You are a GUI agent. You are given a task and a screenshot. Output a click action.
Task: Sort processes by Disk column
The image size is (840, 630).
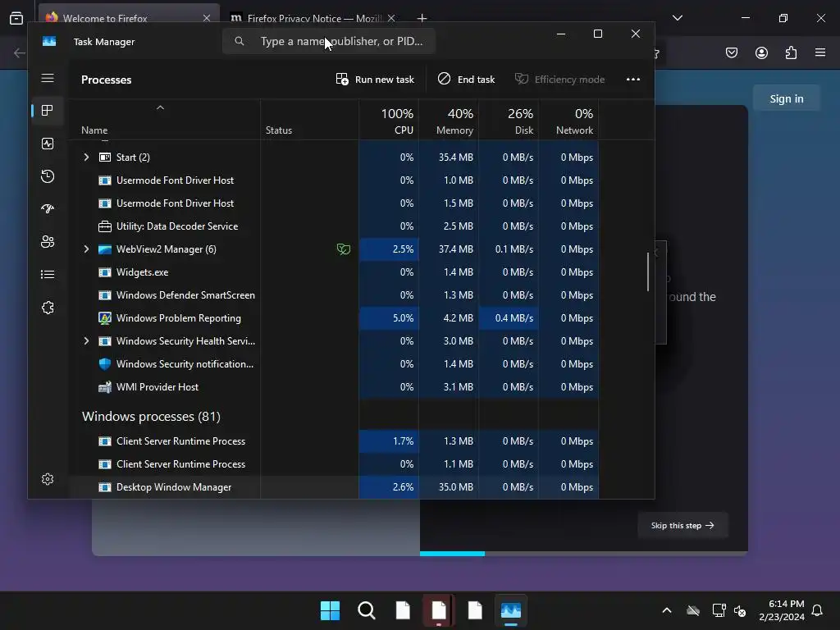pyautogui.click(x=509, y=121)
